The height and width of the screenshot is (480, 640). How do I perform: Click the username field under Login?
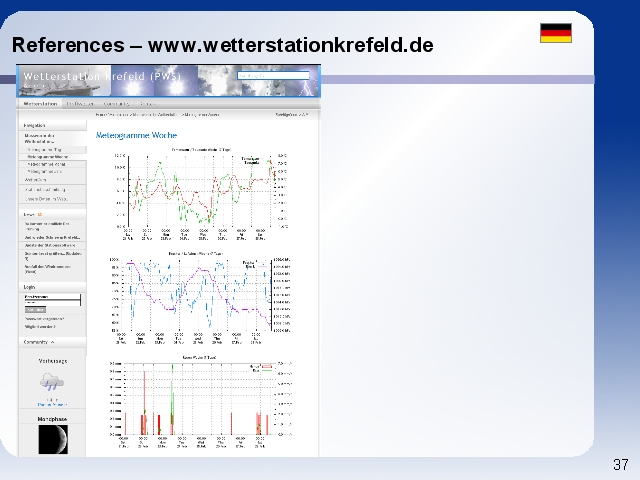tap(52, 297)
